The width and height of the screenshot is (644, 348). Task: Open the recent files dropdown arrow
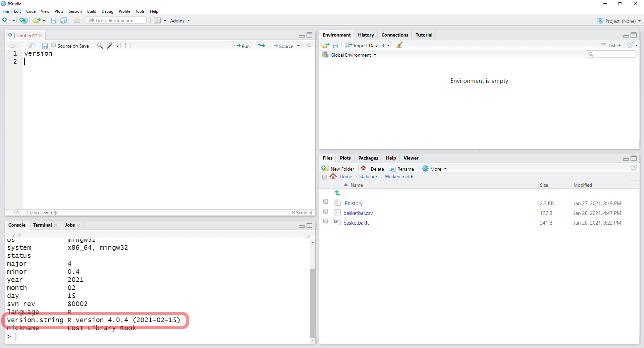tap(44, 21)
